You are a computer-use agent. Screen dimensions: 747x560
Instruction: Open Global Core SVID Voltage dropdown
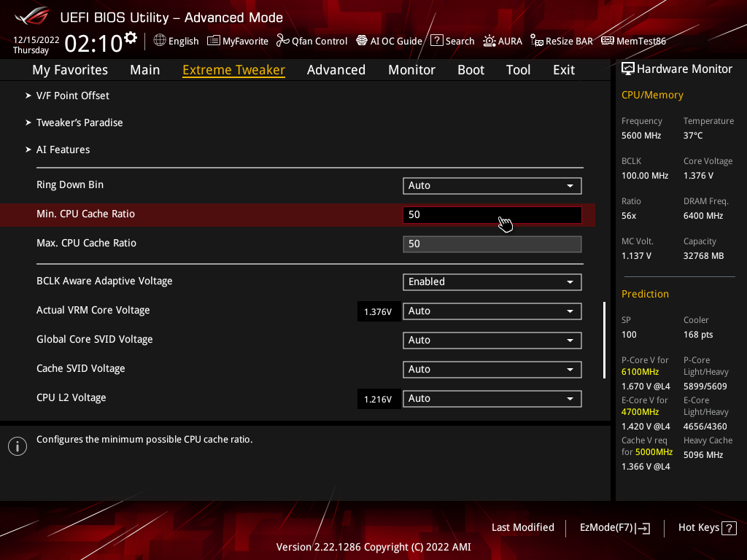click(492, 340)
